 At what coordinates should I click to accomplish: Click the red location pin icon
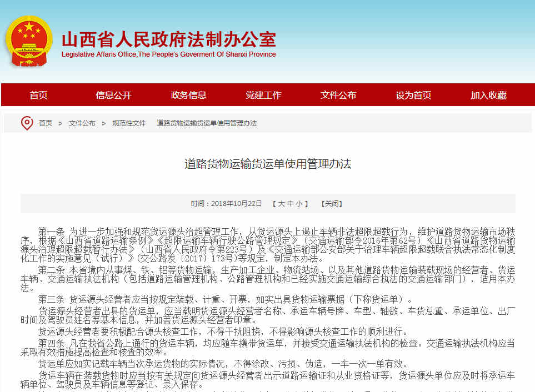point(27,123)
